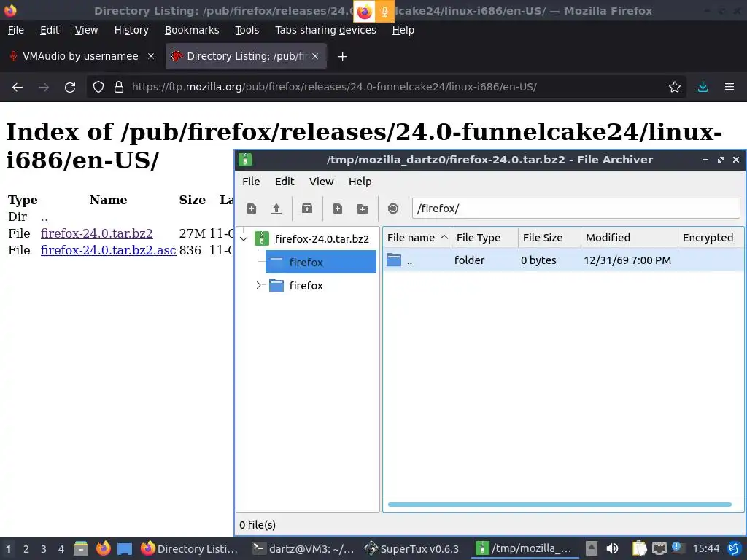Click the blue notification alert tray icon
The width and height of the screenshot is (747, 560).
(678, 548)
